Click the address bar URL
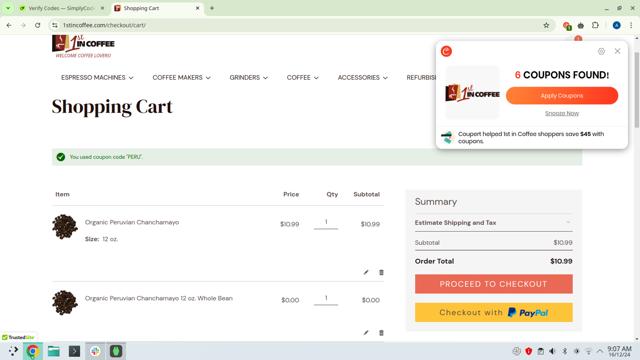Viewport: 640px width, 360px height. tap(104, 25)
